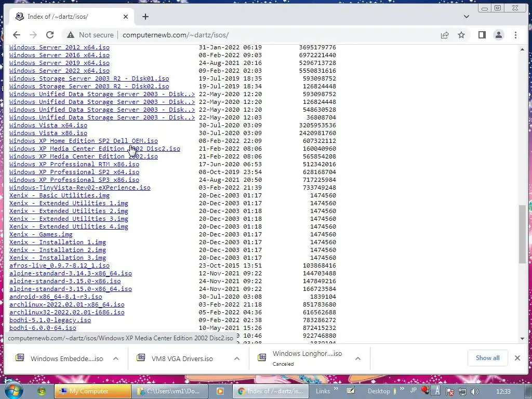This screenshot has height=399, width=532.
Task: Open Windows XP Professional SP3 x86.iso
Action: tap(74, 180)
